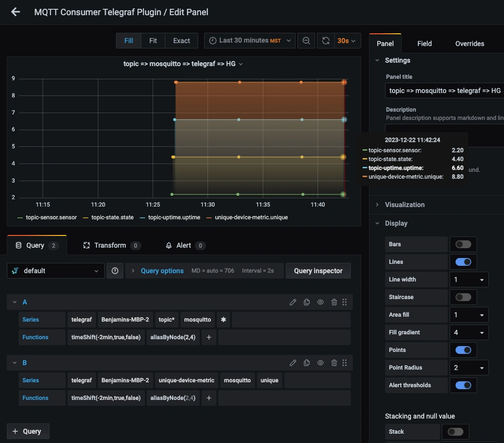Click the asterisk segment in query A
This screenshot has width=504, height=443.
[x=224, y=320]
